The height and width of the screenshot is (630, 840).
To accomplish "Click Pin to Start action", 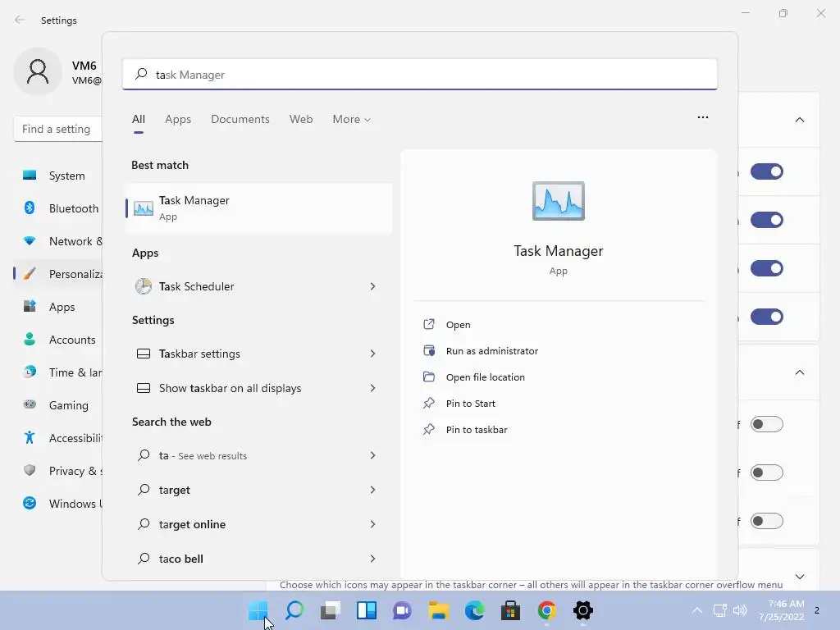I will 470,404.
